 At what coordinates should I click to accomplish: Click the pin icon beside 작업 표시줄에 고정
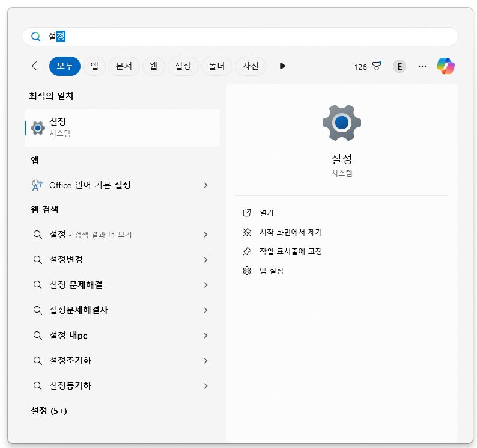coord(247,251)
